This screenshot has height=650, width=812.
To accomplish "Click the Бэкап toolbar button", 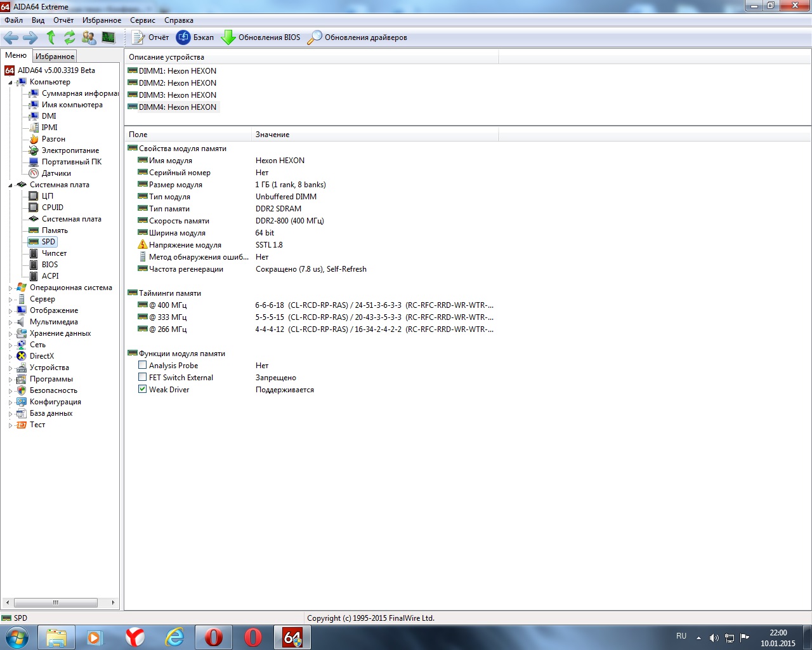I will coord(195,37).
